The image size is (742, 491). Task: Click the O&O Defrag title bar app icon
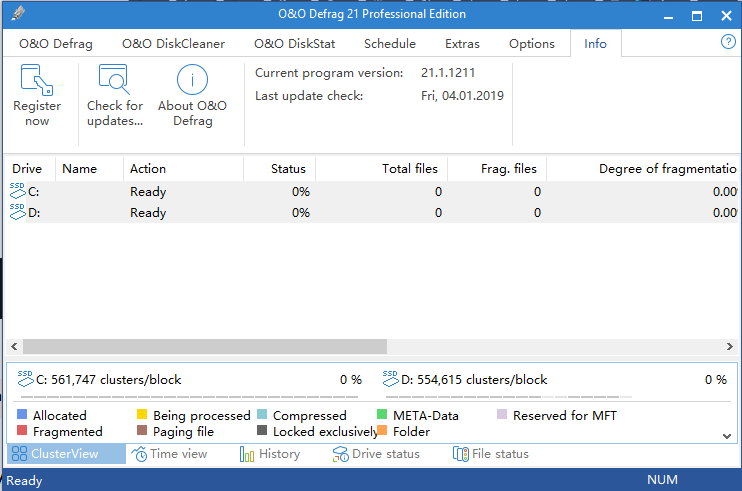click(x=18, y=13)
